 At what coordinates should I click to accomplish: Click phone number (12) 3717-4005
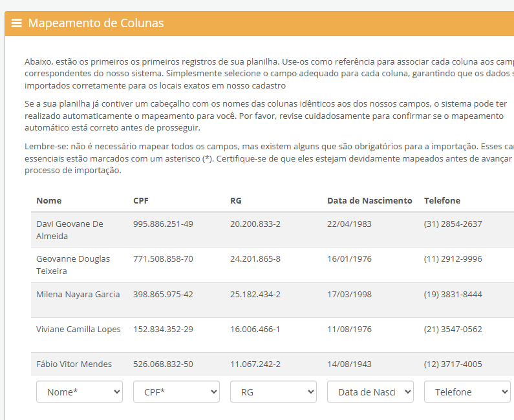(x=453, y=364)
